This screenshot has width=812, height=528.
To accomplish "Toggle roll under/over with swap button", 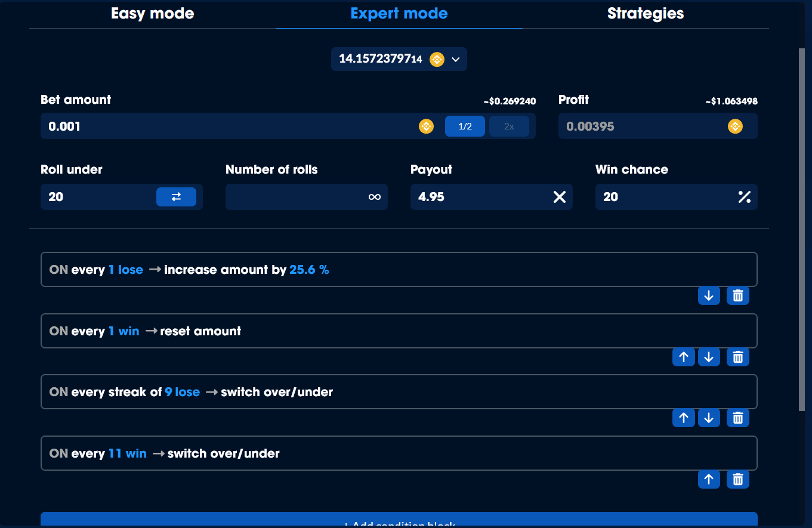I will (176, 197).
